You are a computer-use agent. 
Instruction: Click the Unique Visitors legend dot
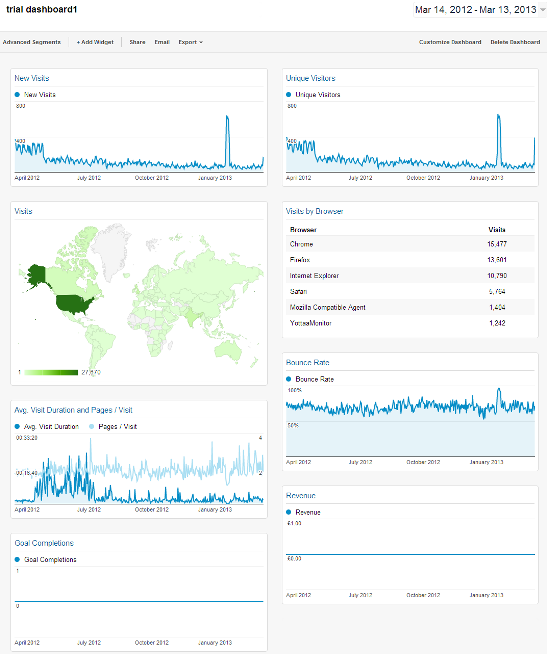288,95
